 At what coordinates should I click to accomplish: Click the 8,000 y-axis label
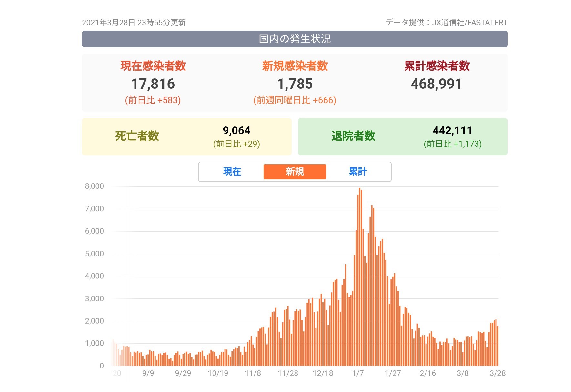tap(94, 186)
